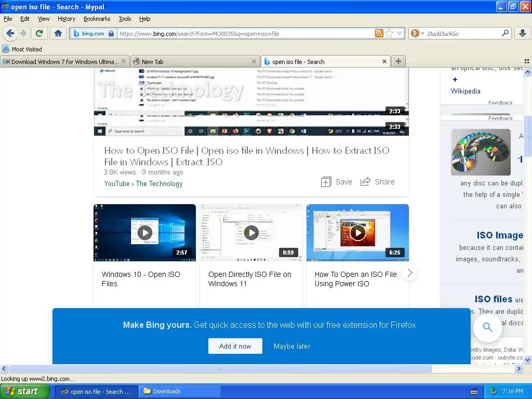
Task: Open the Home page icon
Action: pos(58,33)
